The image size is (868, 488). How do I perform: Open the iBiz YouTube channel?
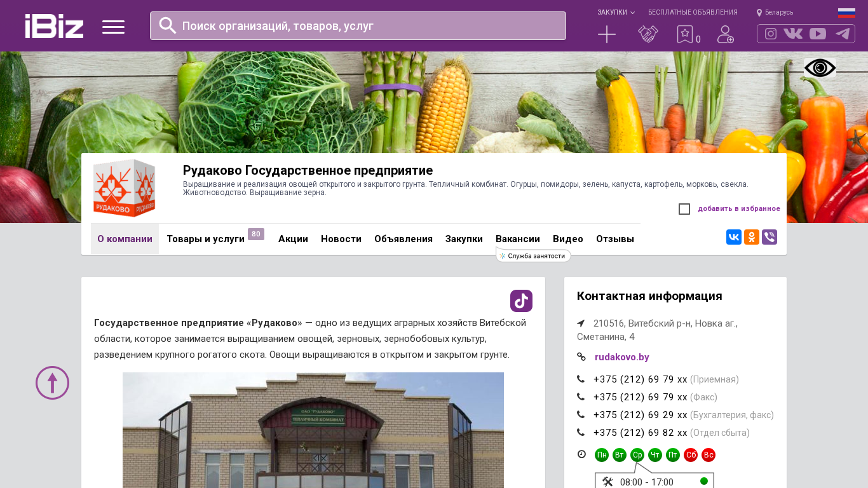[x=818, y=34]
